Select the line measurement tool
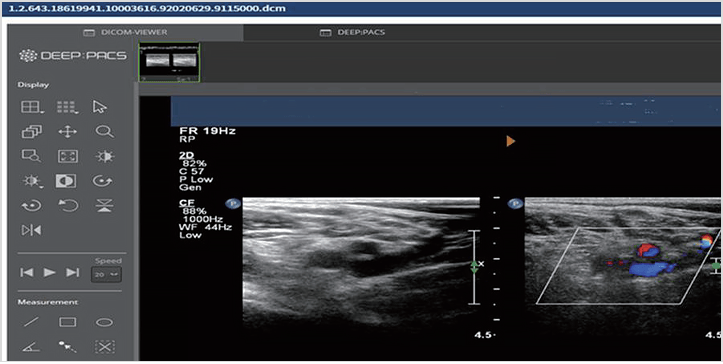Screen dimensions: 723x364 point(31,322)
